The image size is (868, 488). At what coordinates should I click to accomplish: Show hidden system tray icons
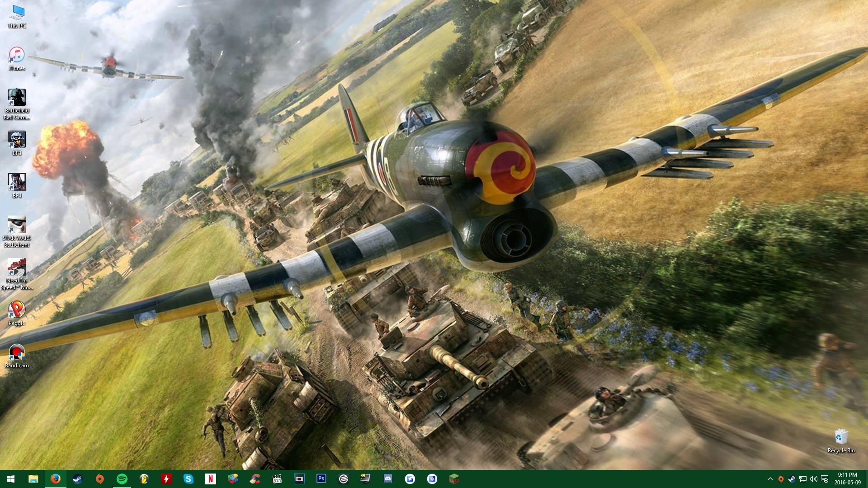pos(770,479)
